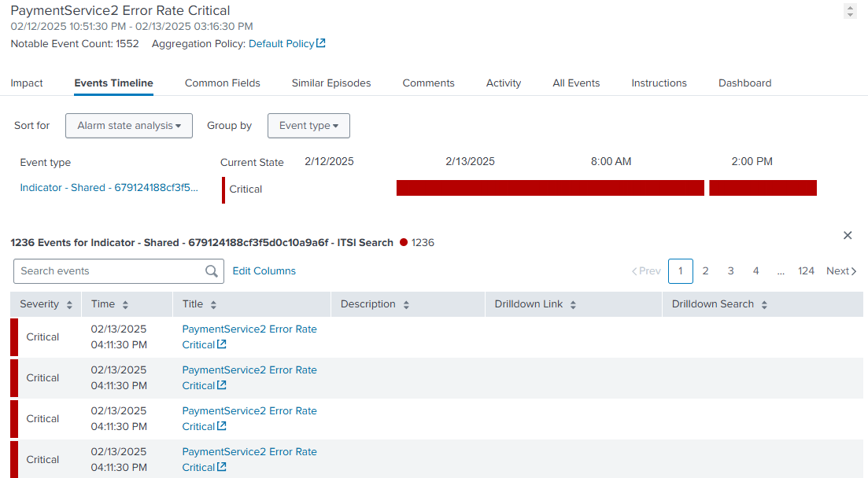Go to the Next page of events
This screenshot has height=478, width=868.
(x=840, y=271)
